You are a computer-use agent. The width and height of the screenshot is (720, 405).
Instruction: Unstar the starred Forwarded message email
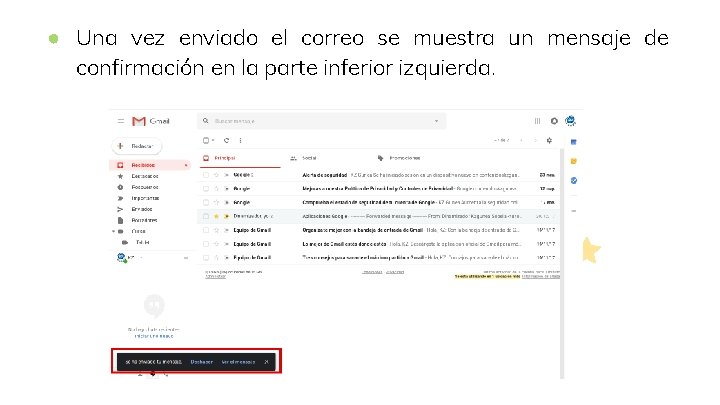[216, 216]
